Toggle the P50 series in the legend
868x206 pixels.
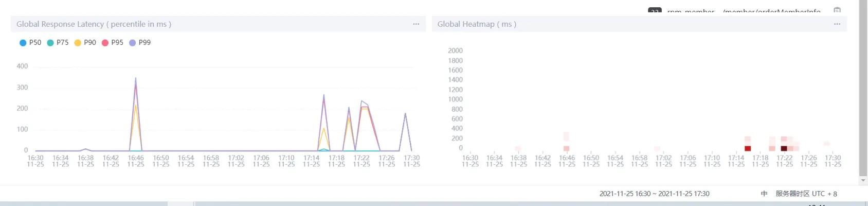[x=30, y=43]
